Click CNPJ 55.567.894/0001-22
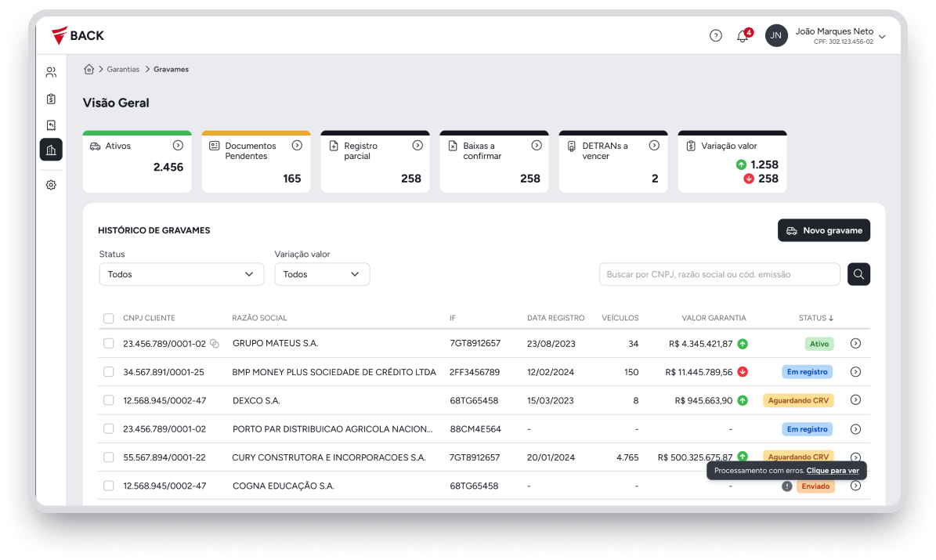 (164, 457)
